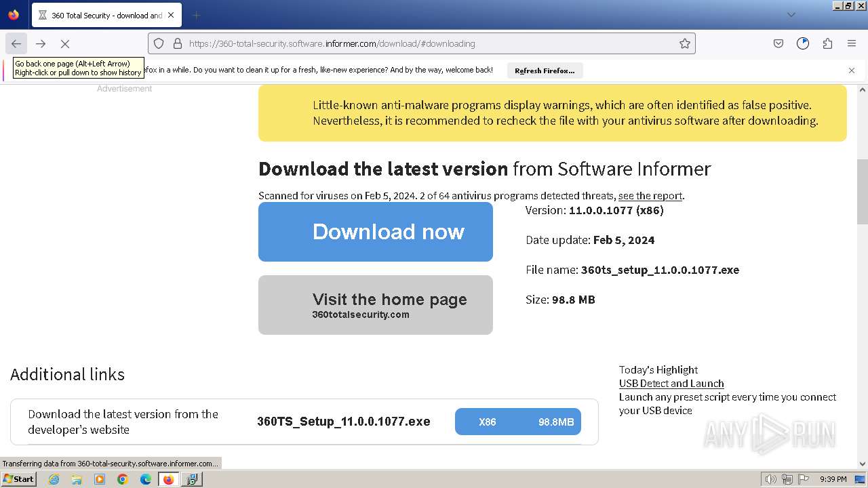The height and width of the screenshot is (488, 868).
Task: Launch Internet Explorer from the taskbar
Action: pos(54,479)
